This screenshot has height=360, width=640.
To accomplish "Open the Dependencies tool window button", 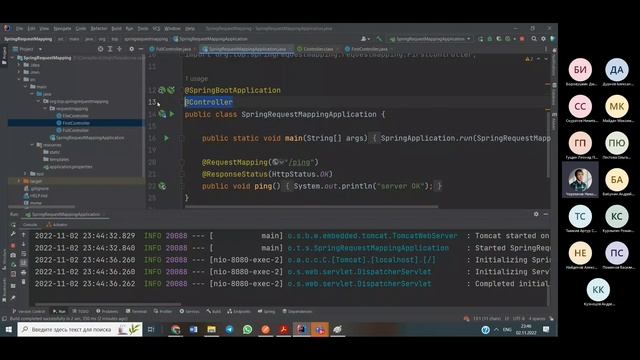I will [297, 311].
